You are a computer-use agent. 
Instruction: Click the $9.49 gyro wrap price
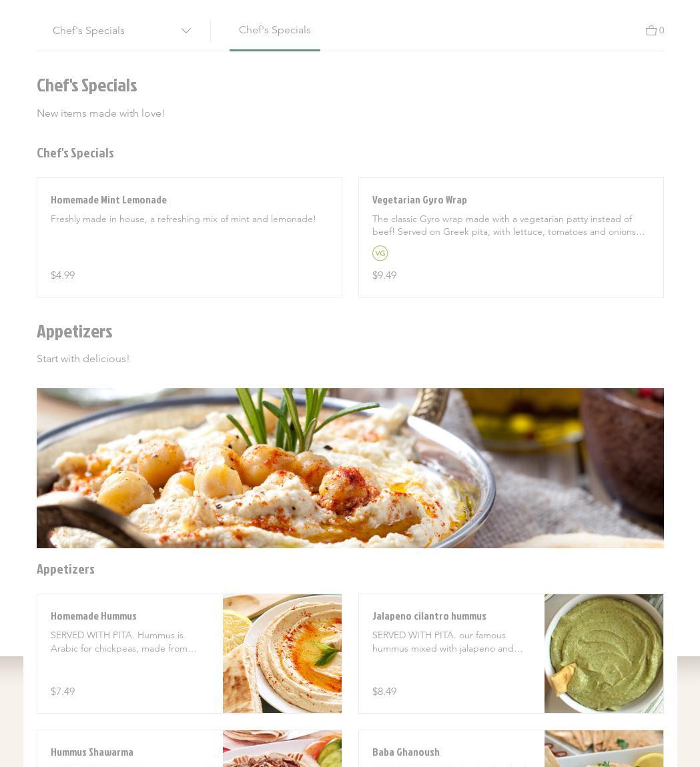(384, 275)
